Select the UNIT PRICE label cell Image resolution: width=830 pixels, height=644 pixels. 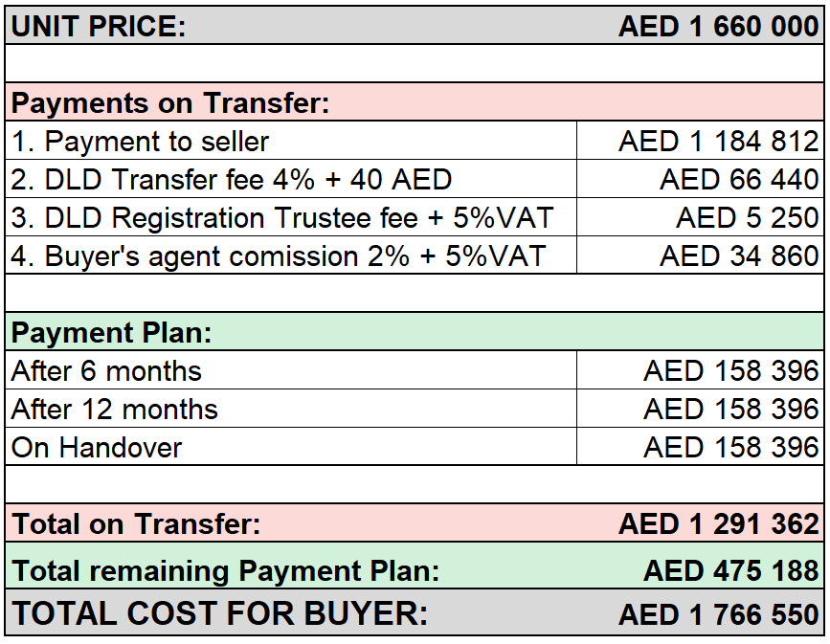(99, 26)
